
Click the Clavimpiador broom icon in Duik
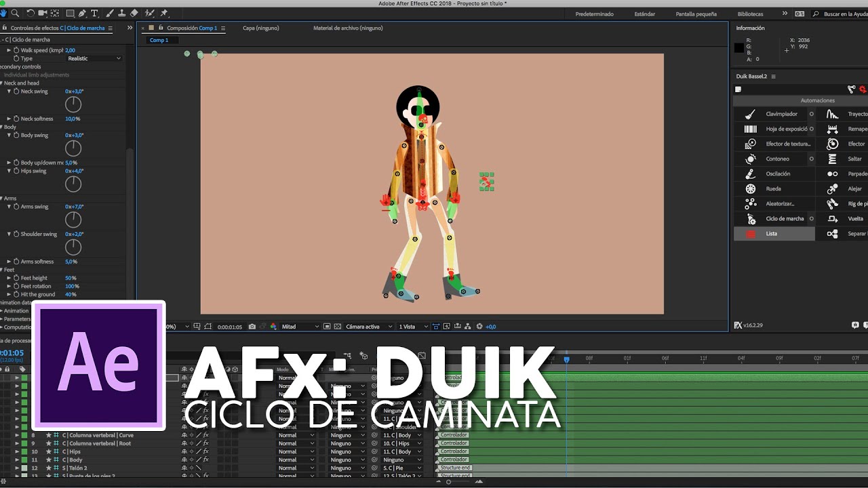tap(751, 114)
